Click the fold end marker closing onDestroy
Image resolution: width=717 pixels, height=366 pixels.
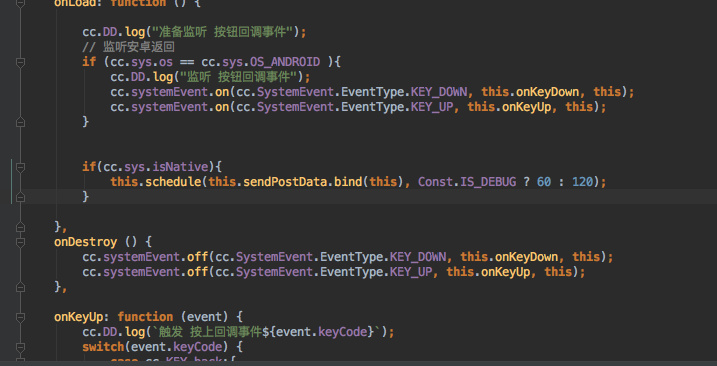pyautogui.click(x=20, y=287)
